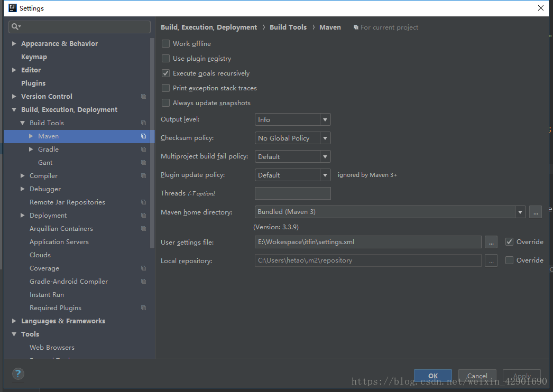Click the User settings file path field
Viewport: 553px width, 392px height.
(x=368, y=242)
